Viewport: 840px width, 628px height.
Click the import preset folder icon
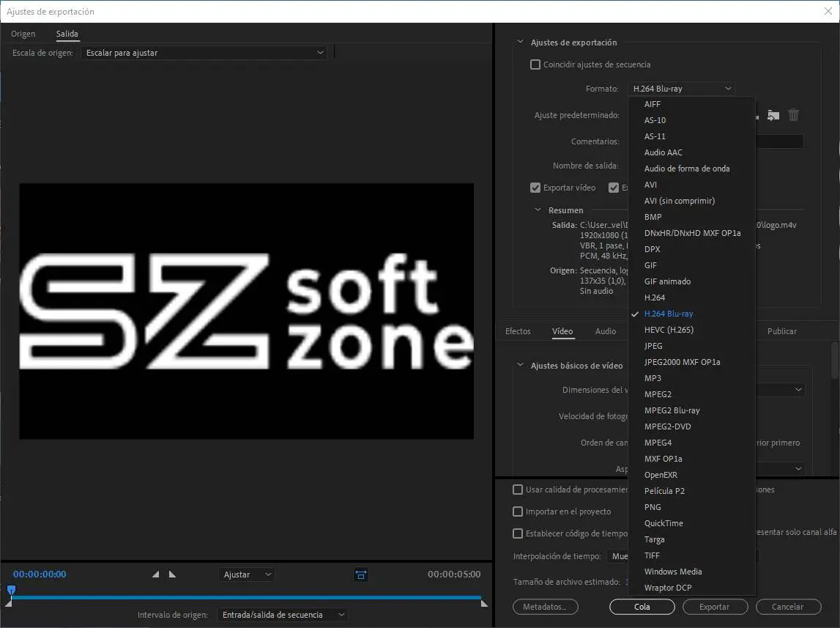773,115
